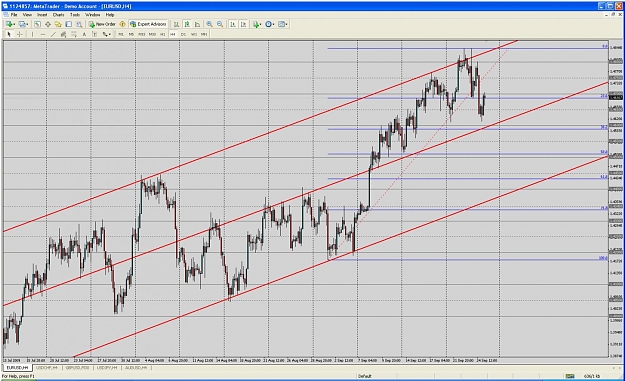Select the horizontal line drawing tool

43,34
